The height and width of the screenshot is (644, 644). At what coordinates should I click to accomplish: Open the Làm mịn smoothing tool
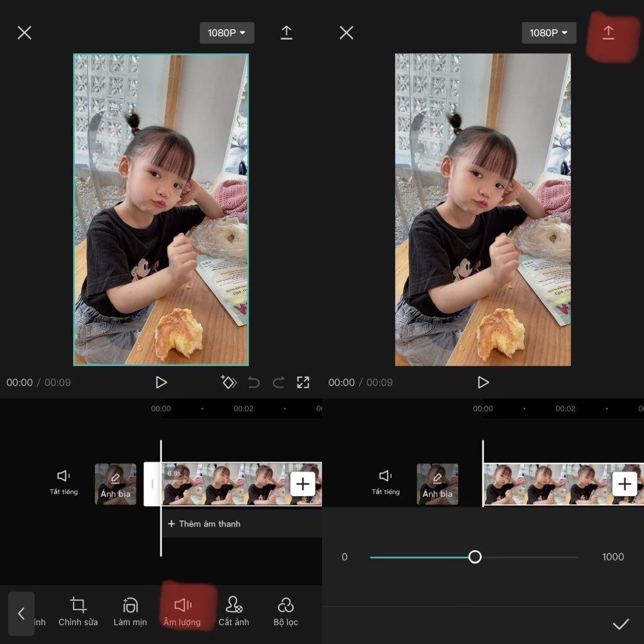(x=130, y=611)
